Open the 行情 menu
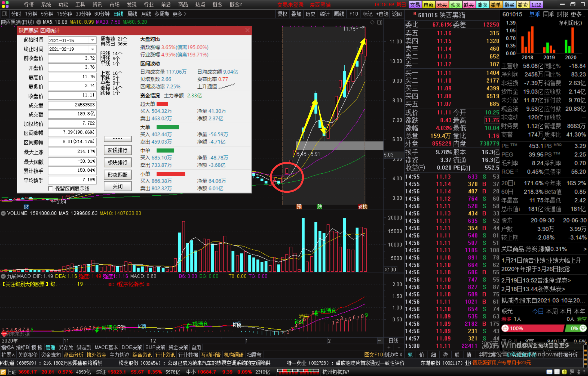 (29, 5)
